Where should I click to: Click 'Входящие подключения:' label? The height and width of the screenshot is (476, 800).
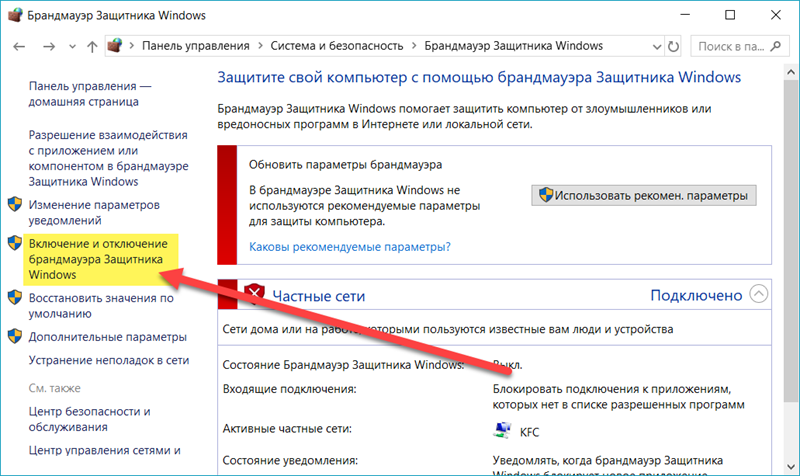tap(289, 389)
